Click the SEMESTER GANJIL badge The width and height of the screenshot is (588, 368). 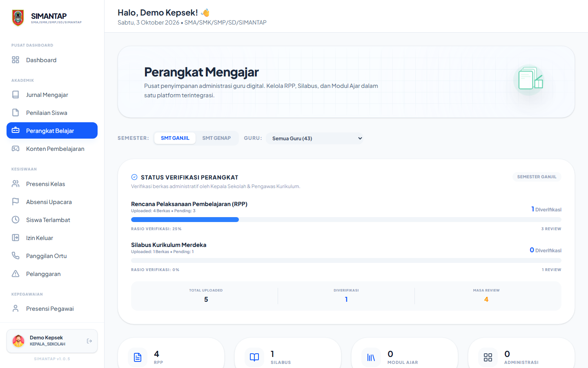click(537, 177)
